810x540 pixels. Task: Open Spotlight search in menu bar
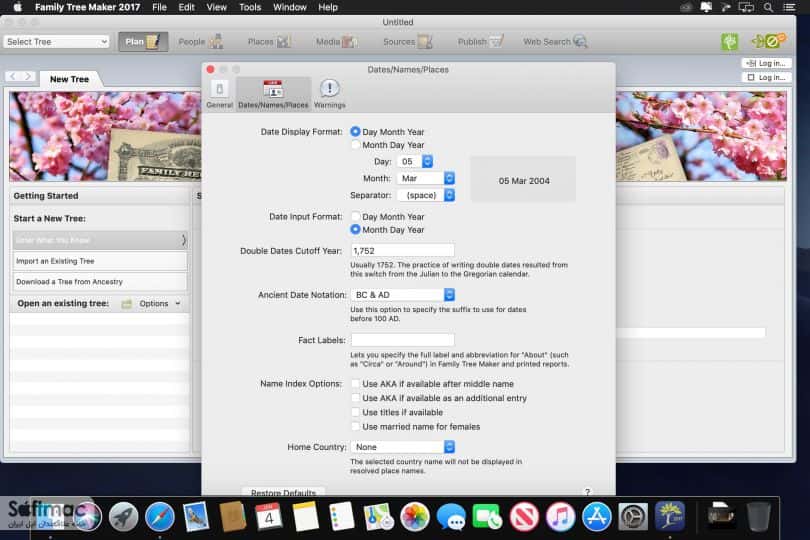point(769,7)
